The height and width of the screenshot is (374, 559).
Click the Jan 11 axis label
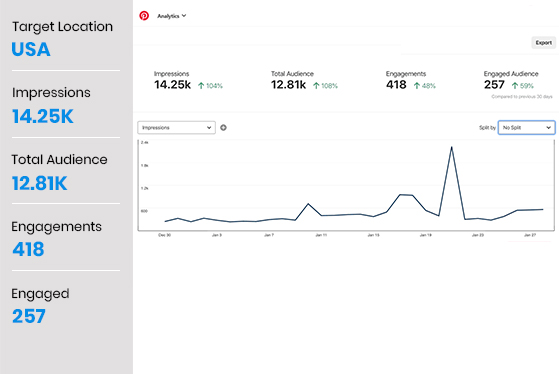(x=321, y=235)
